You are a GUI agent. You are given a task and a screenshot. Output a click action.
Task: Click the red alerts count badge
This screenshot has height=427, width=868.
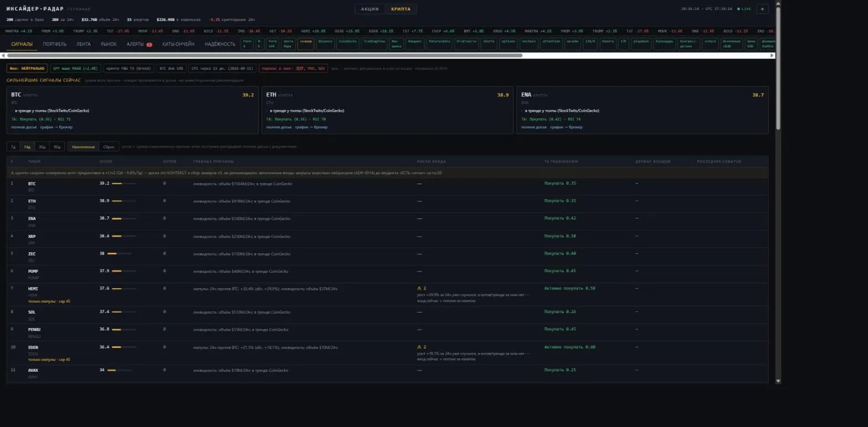149,44
